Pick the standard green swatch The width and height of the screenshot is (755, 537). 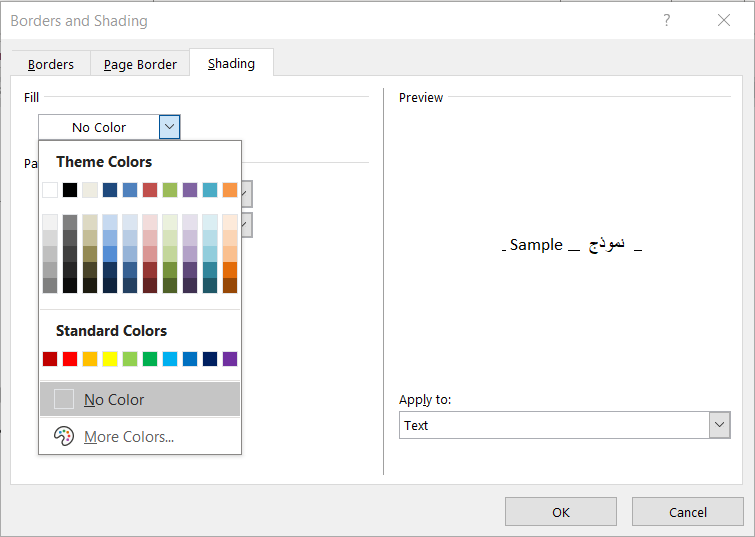(x=150, y=359)
